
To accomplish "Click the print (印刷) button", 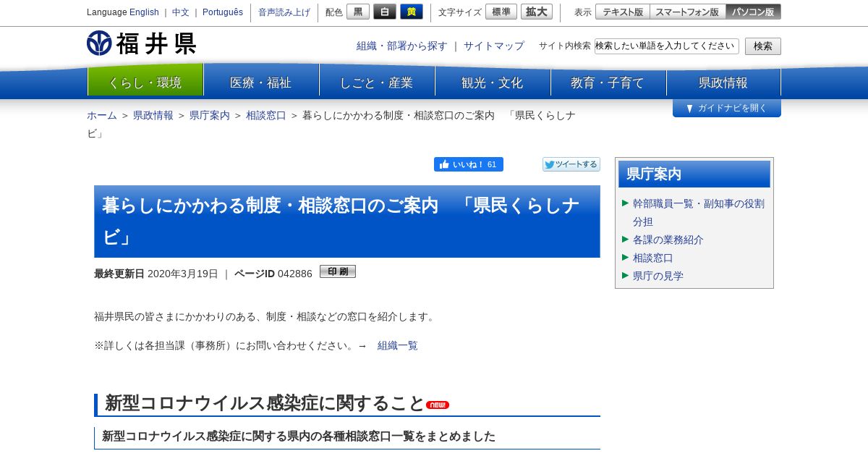I will (x=338, y=271).
